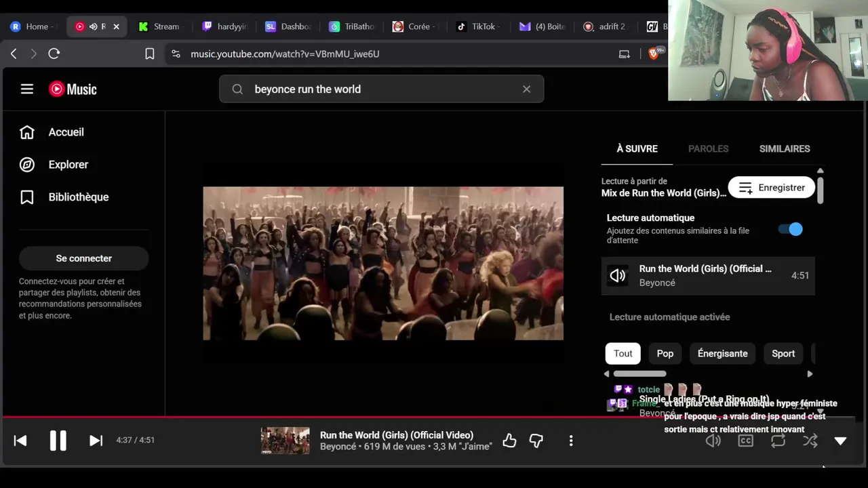Select the Sport filter chip
The image size is (868, 488).
point(783,354)
